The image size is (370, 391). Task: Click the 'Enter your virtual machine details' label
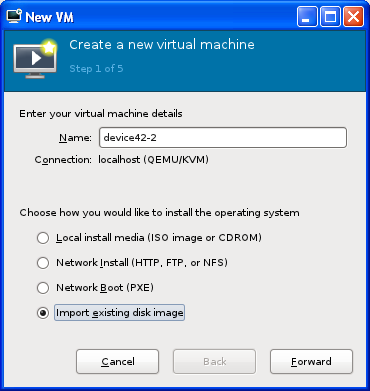pos(101,114)
